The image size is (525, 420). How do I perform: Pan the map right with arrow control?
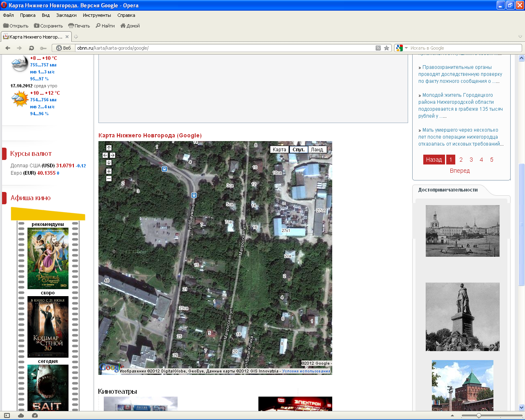(112, 155)
